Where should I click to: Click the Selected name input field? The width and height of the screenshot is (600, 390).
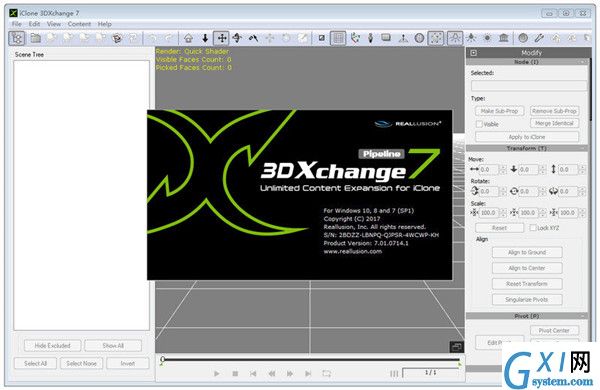click(528, 85)
